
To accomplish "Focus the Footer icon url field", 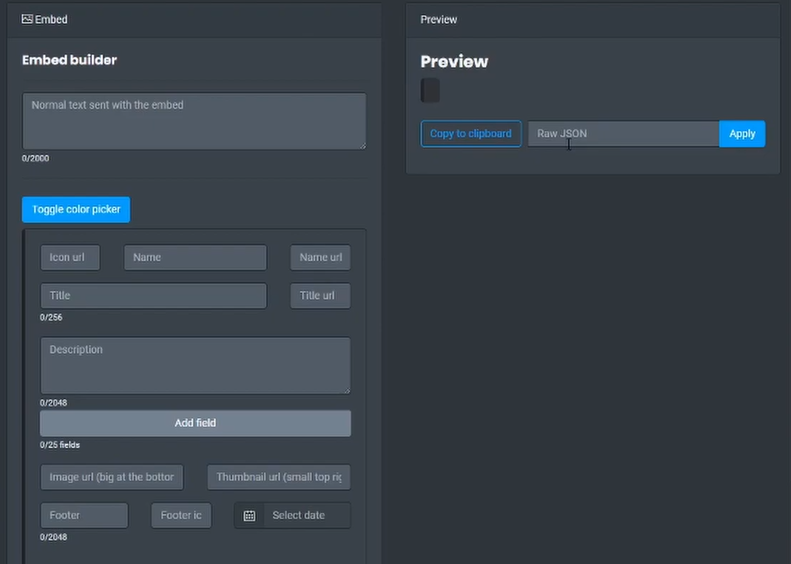I will 181,516.
